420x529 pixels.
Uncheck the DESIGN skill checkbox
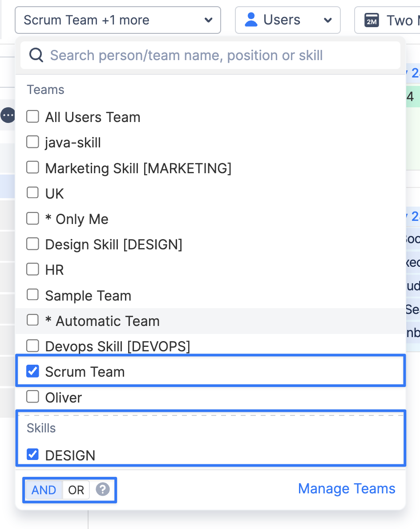tap(32, 455)
